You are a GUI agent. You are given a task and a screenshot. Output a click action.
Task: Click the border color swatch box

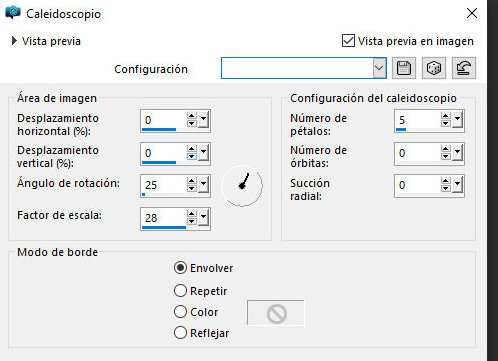coord(275,312)
